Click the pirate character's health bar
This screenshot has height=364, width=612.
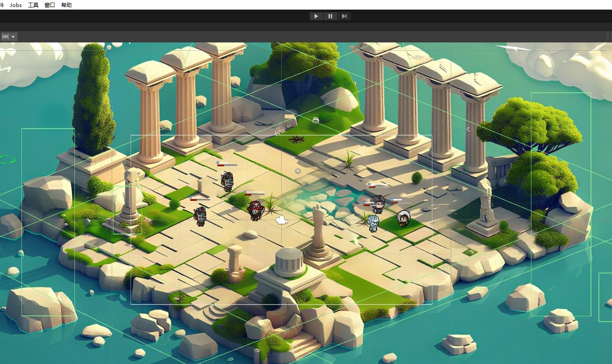[255, 193]
